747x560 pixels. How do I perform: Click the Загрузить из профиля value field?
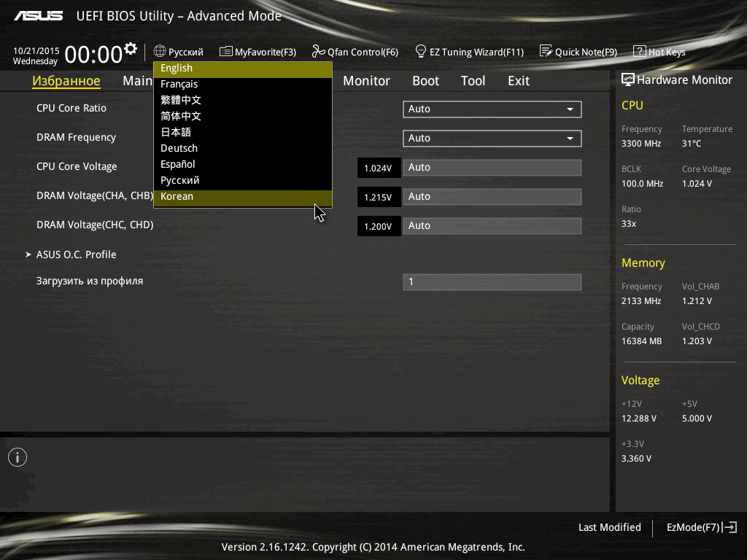492,282
